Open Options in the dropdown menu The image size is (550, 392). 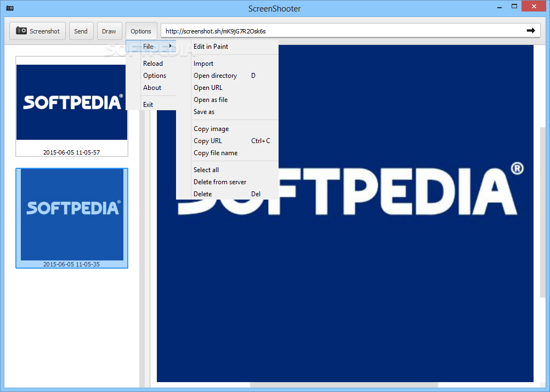click(151, 76)
